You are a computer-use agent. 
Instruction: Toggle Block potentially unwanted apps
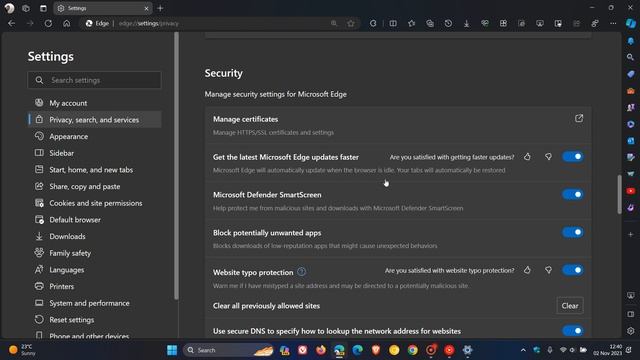pos(573,232)
